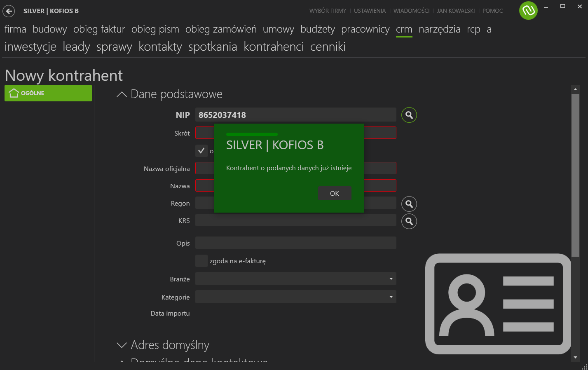
Task: Click the 'Nowy kontrahent' heading
Action: tap(64, 75)
